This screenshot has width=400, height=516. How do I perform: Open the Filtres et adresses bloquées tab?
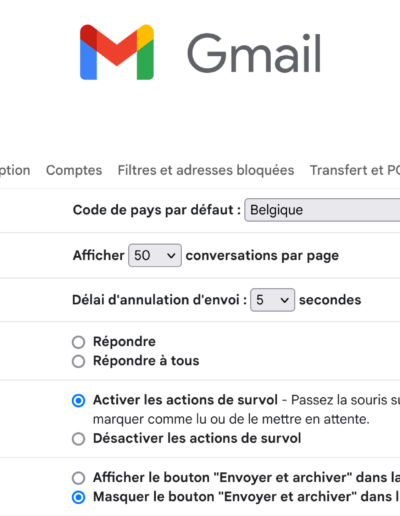point(206,170)
